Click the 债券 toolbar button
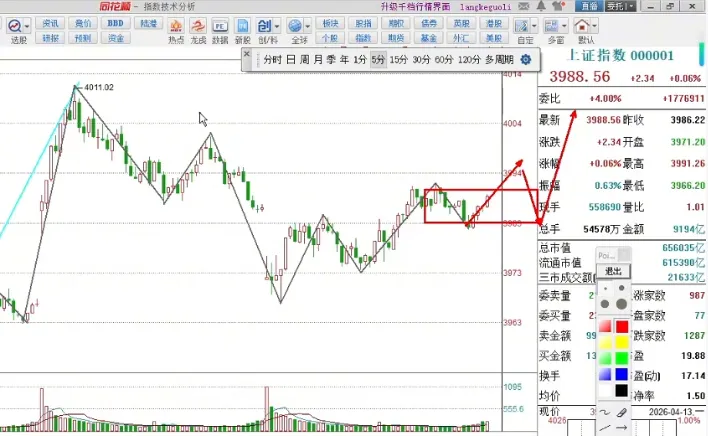Screen dimensions: 708x436 click(429, 23)
